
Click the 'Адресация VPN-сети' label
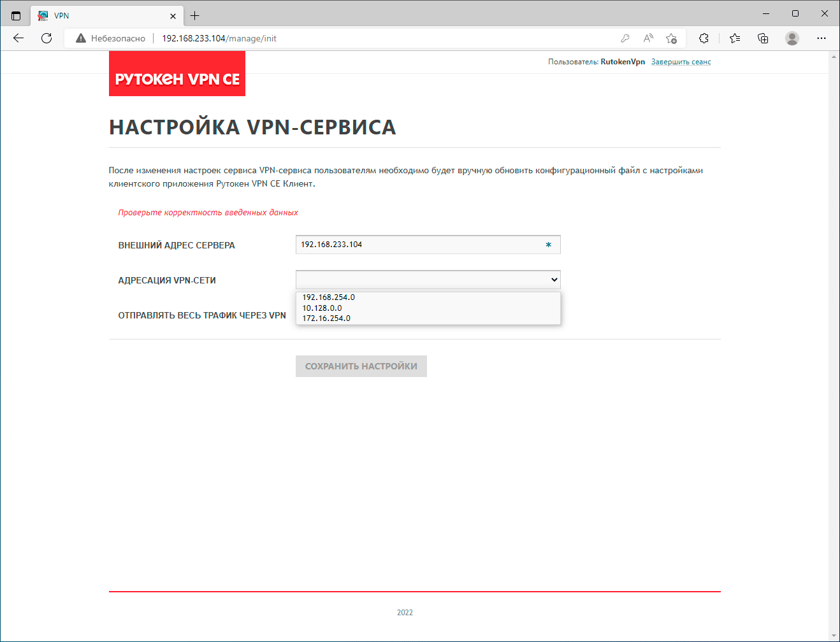point(167,280)
